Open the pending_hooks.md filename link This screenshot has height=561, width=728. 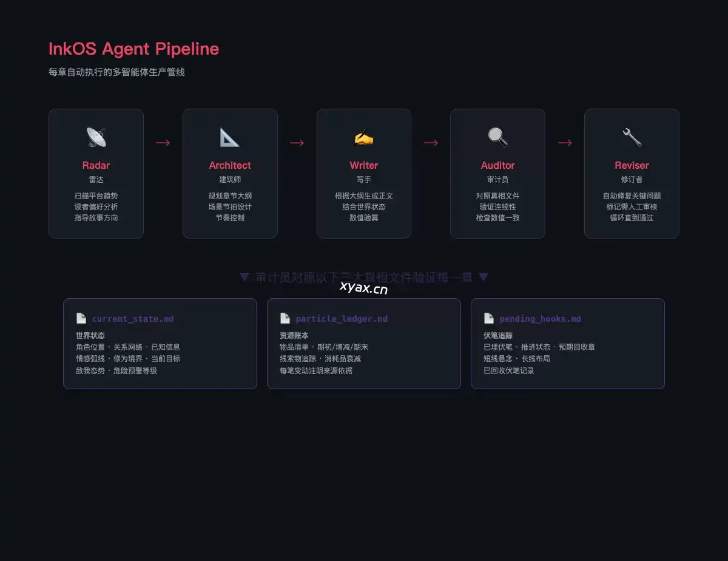point(540,319)
